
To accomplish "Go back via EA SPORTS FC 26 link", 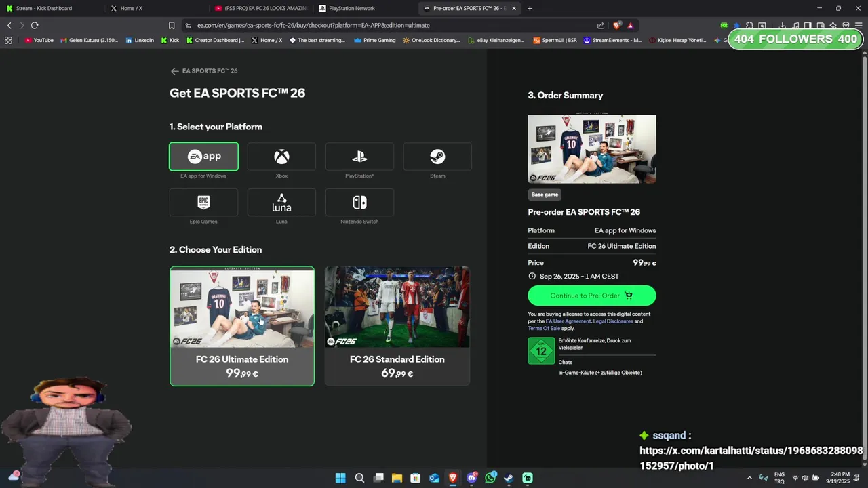I will tap(204, 71).
